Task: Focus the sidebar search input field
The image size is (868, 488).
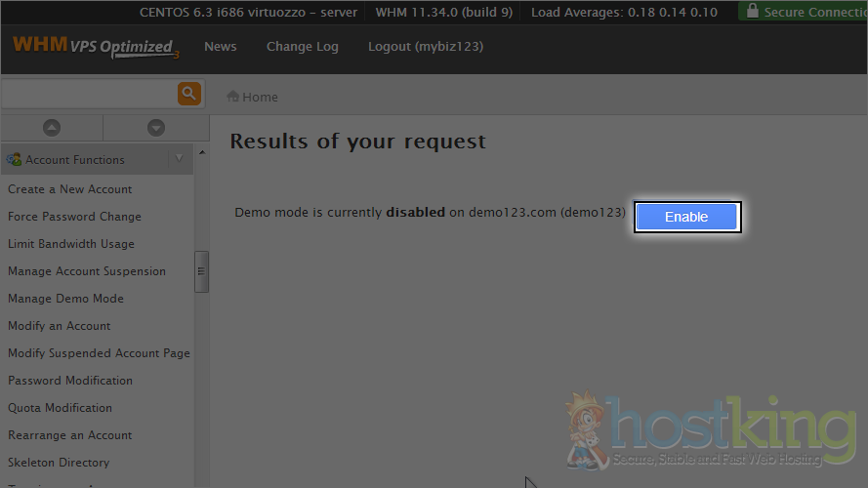Action: (x=89, y=94)
